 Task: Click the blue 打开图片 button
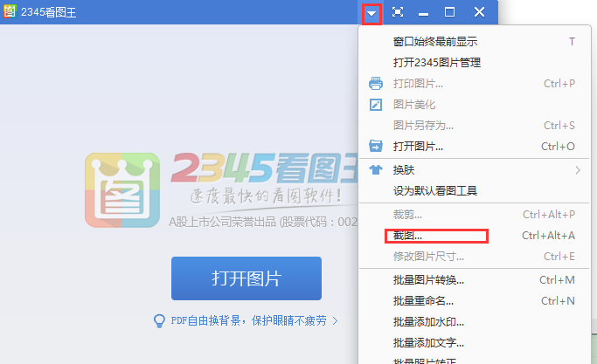tap(246, 278)
